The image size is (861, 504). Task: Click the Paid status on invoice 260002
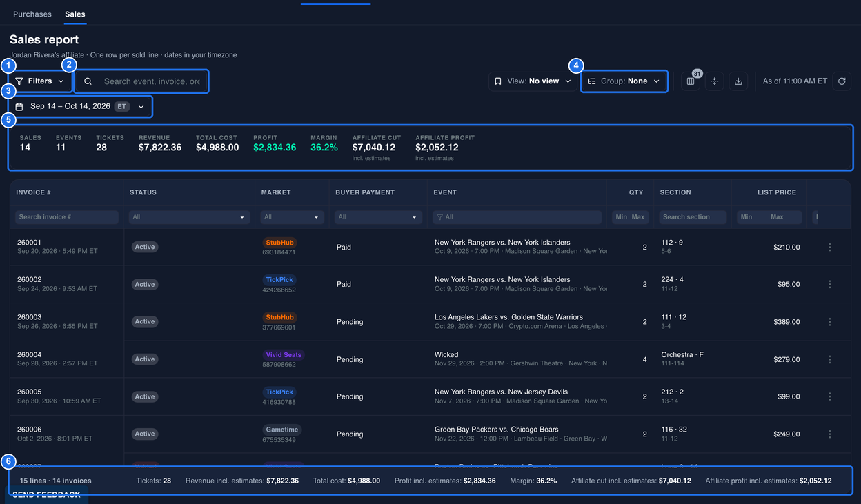(344, 284)
